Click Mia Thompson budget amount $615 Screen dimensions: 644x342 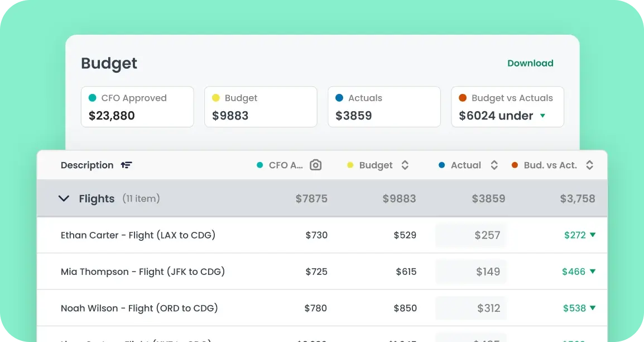click(x=406, y=272)
